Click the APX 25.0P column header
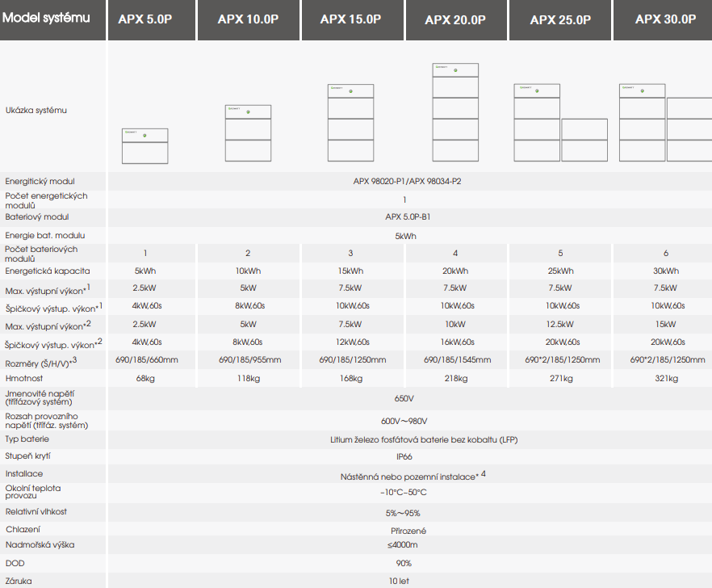 tap(560, 20)
